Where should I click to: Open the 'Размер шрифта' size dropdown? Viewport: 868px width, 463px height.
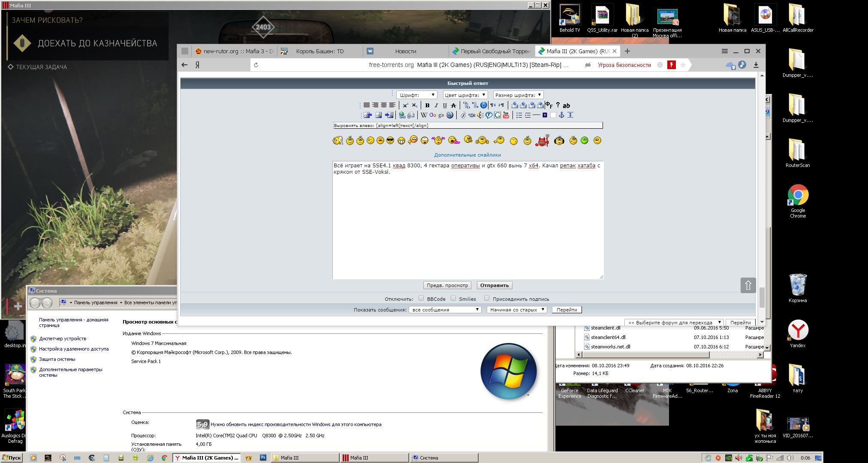point(518,95)
